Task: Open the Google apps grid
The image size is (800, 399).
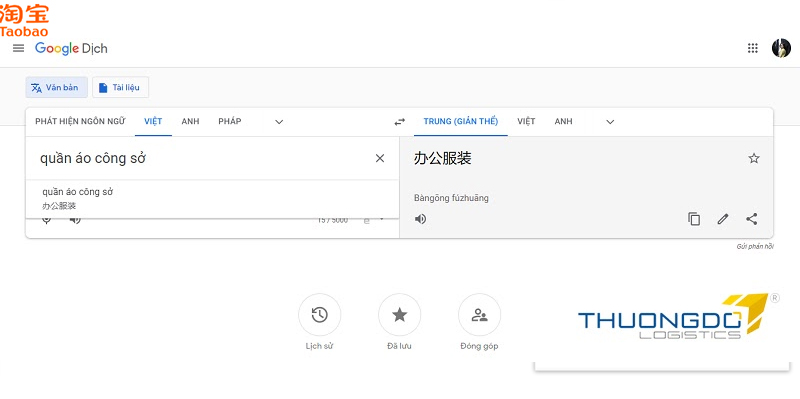Action: coord(753,48)
